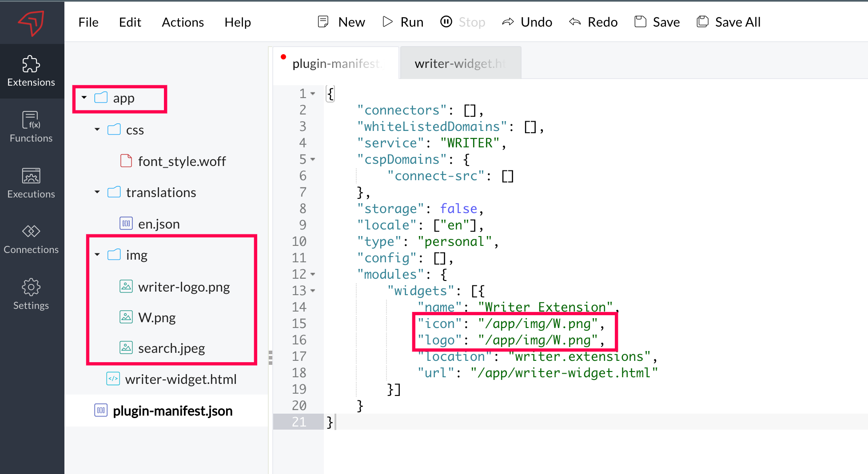
Task: Go to the Executions panel
Action: click(x=31, y=183)
